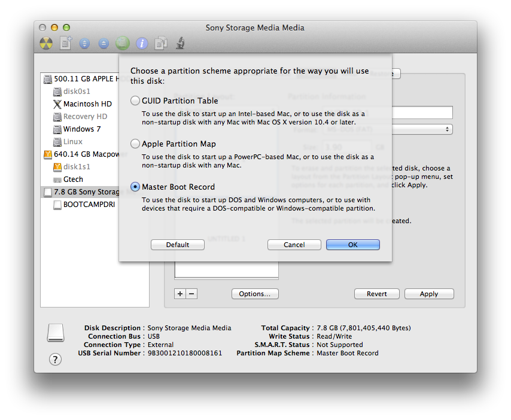Click the S.M.A.R.T. Status Not Supported value
Viewport: 511px width, 420px height.
pos(340,345)
